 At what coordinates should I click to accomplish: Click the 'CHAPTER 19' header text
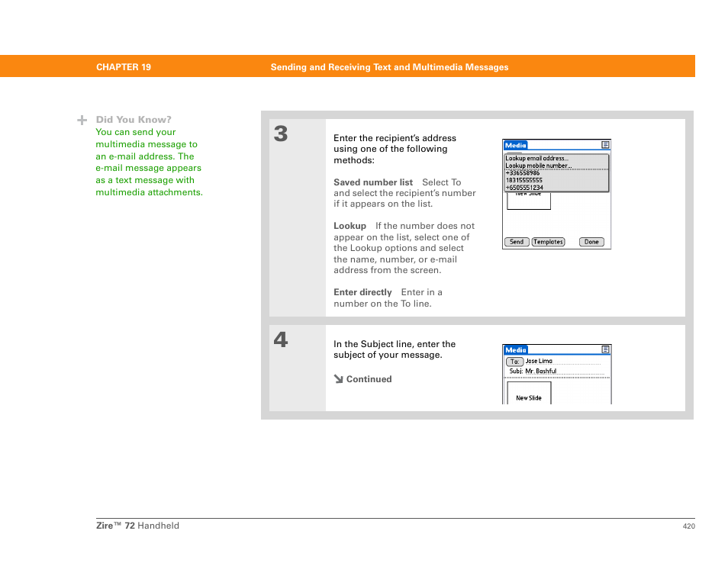pyautogui.click(x=124, y=67)
